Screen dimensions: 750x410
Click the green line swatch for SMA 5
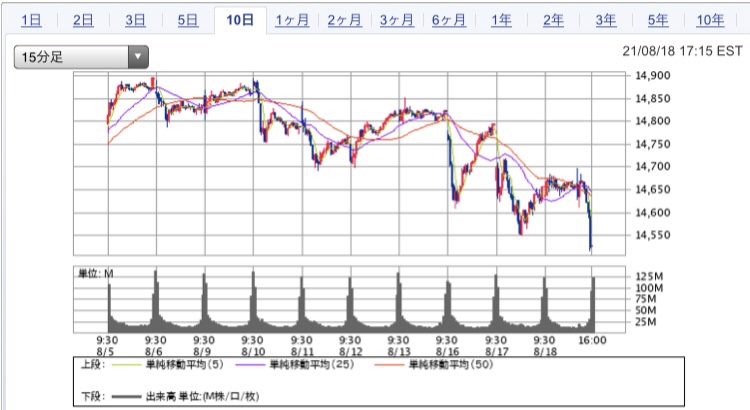click(127, 365)
